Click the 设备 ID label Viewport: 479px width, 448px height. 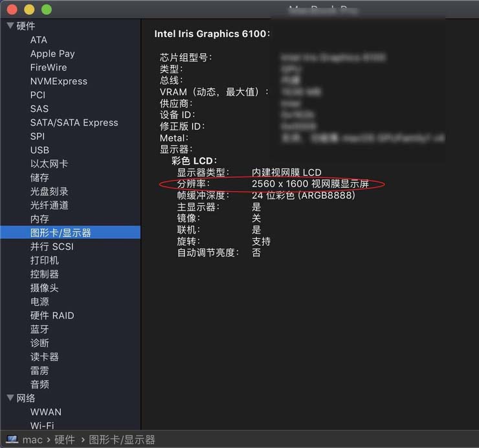click(x=177, y=115)
